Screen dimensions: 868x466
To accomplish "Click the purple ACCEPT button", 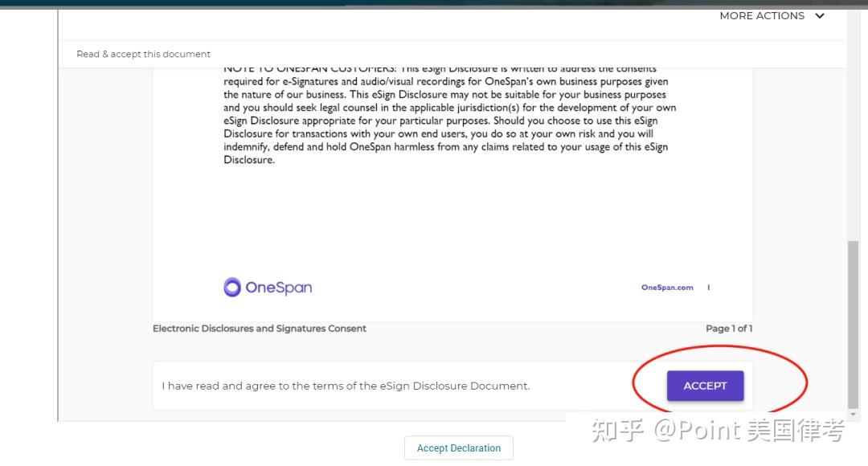I will pyautogui.click(x=705, y=386).
